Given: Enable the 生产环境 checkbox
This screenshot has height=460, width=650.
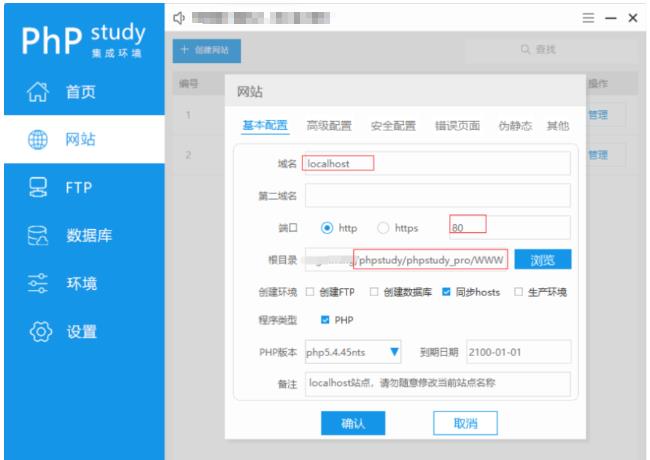Looking at the screenshot, I should (x=518, y=292).
